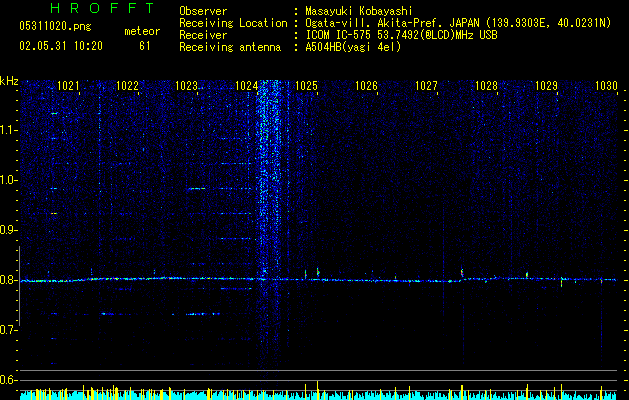Click the kHz axis unit label
Screen dimensions: 629x400
tap(9, 81)
